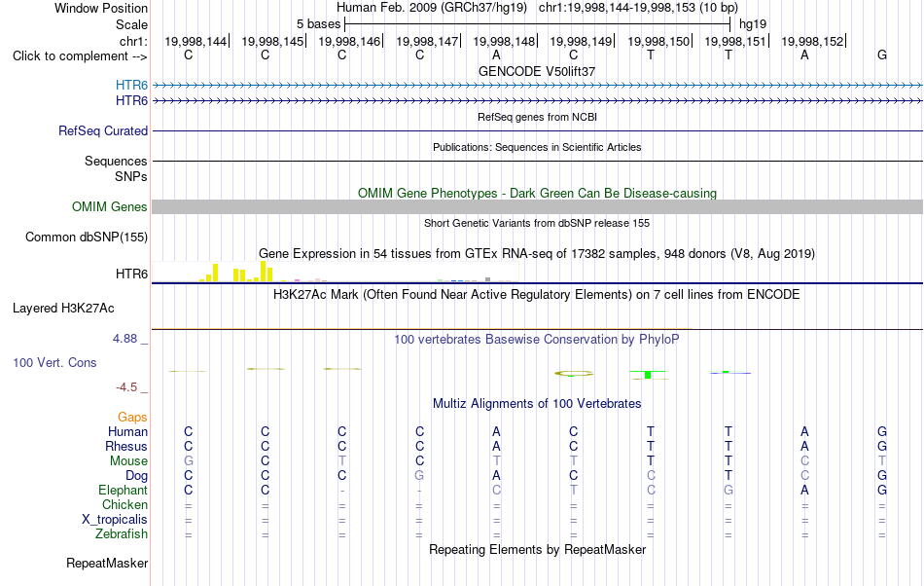Open the RefSeq Curated track label
This screenshot has width=924, height=586.
pos(103,130)
